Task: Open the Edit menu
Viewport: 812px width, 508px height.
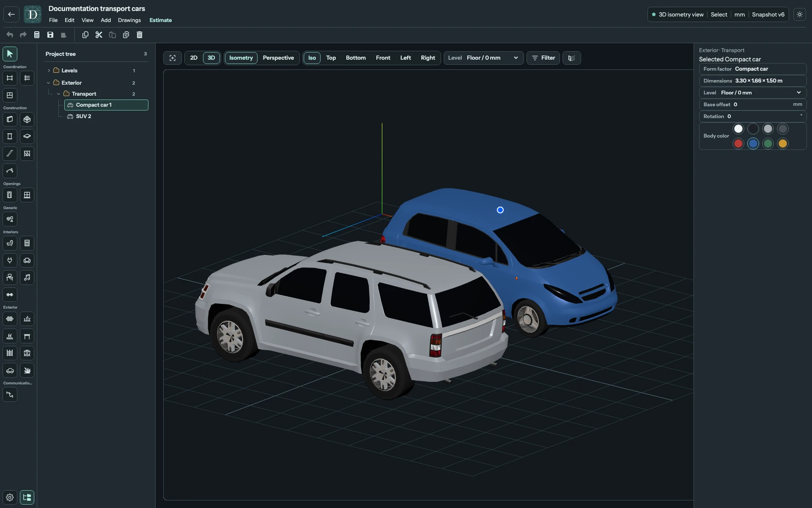Action: 69,20
